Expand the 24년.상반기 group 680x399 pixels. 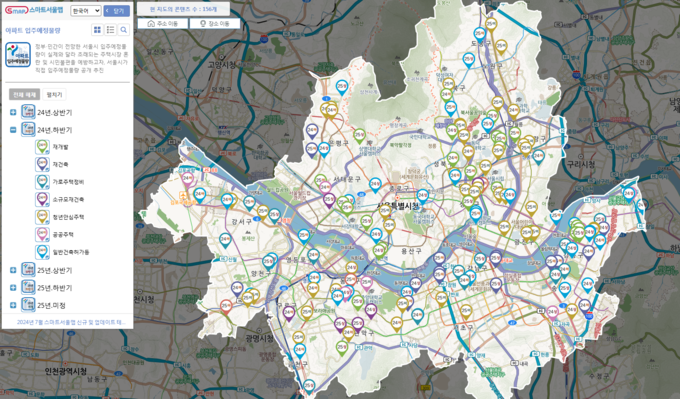tap(13, 112)
